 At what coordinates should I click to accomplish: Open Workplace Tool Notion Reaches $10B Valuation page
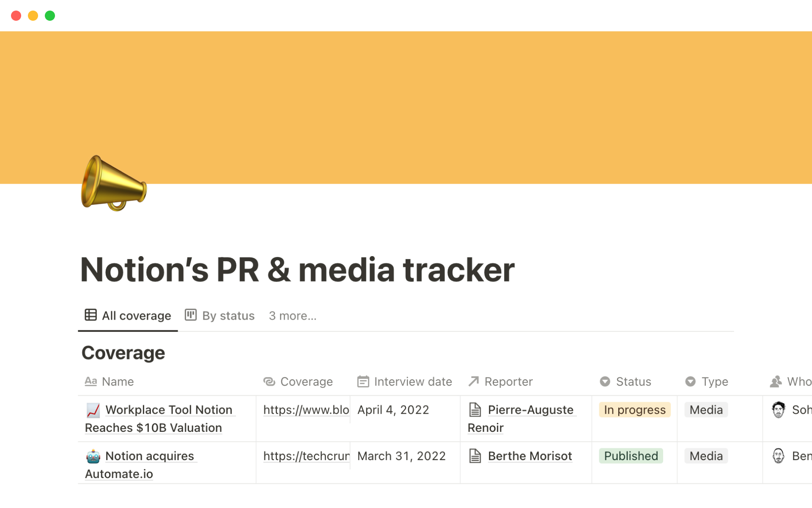[x=168, y=410]
